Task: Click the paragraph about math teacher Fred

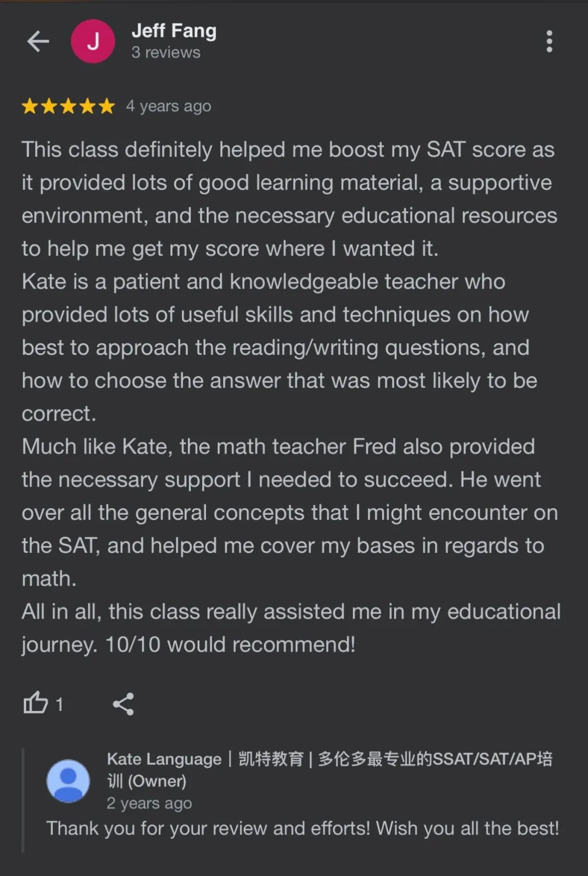Action: 290,513
